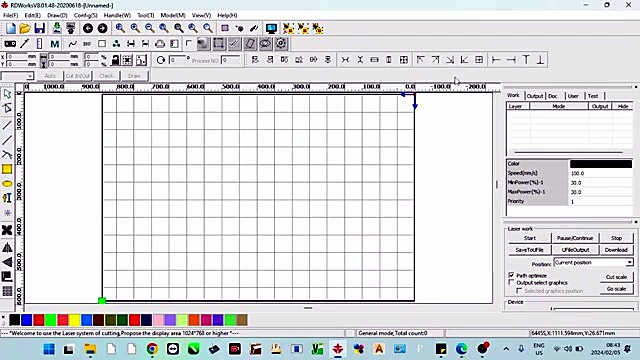This screenshot has width=640, height=360.
Task: Click the Save floppy disk icon
Action: coord(40,28)
